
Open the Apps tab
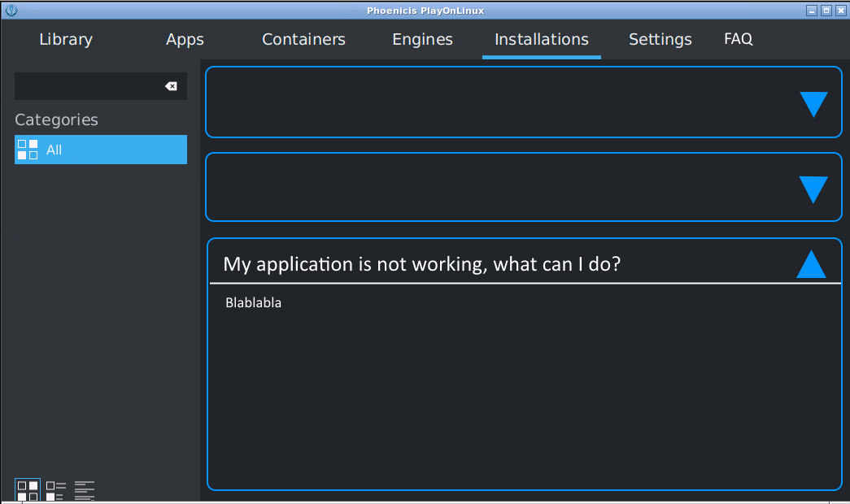(x=184, y=39)
